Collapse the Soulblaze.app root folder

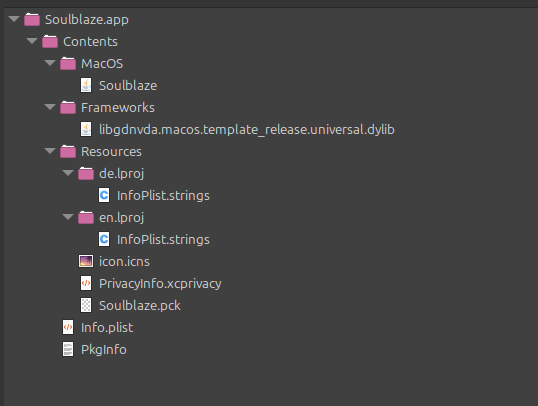(14, 19)
